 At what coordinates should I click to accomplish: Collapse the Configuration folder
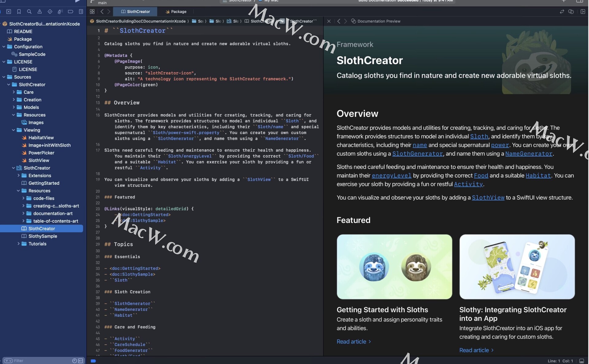coord(4,47)
